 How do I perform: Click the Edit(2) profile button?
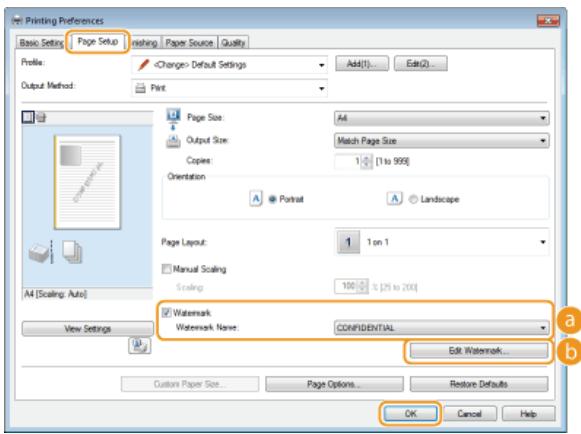421,64
